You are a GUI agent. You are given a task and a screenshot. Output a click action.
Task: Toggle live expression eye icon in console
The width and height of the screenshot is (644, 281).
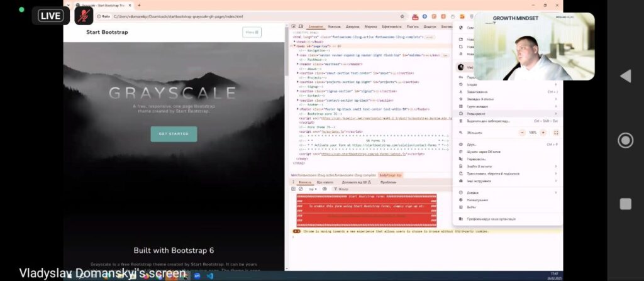coord(325,189)
